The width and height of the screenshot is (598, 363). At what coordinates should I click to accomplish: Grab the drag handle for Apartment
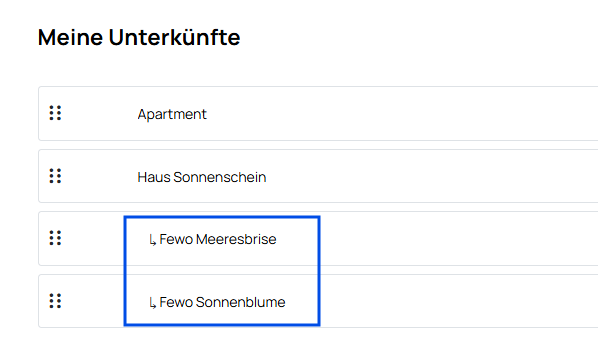click(x=55, y=113)
